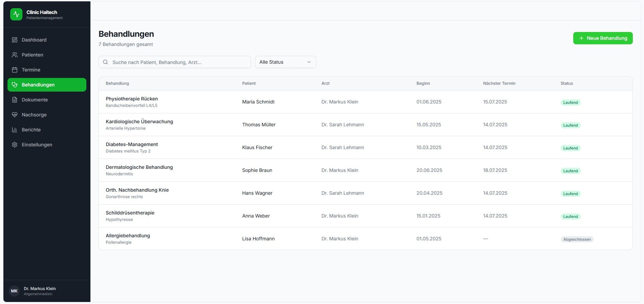This screenshot has height=304, width=644.
Task: Click next appointment date 18.07.2025
Action: click(x=495, y=170)
